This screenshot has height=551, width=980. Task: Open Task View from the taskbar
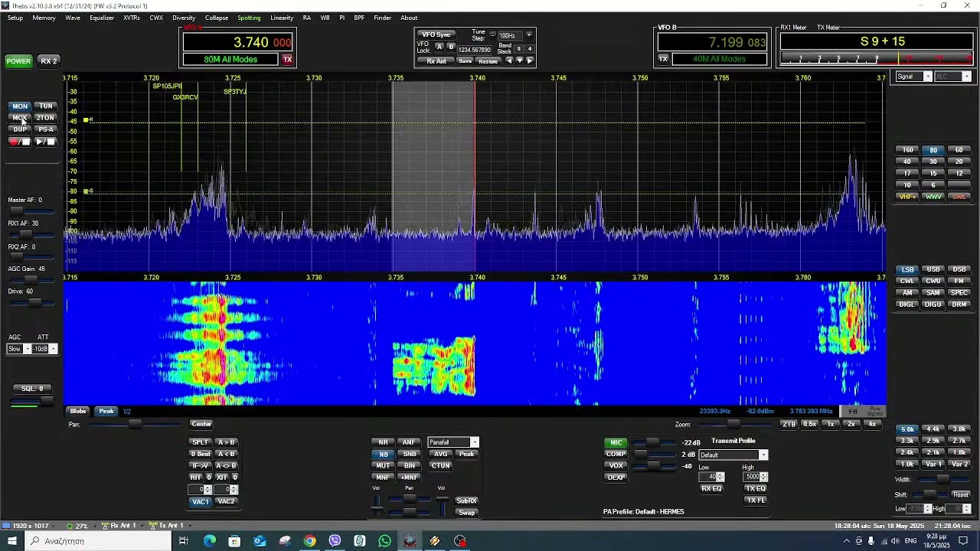184,541
